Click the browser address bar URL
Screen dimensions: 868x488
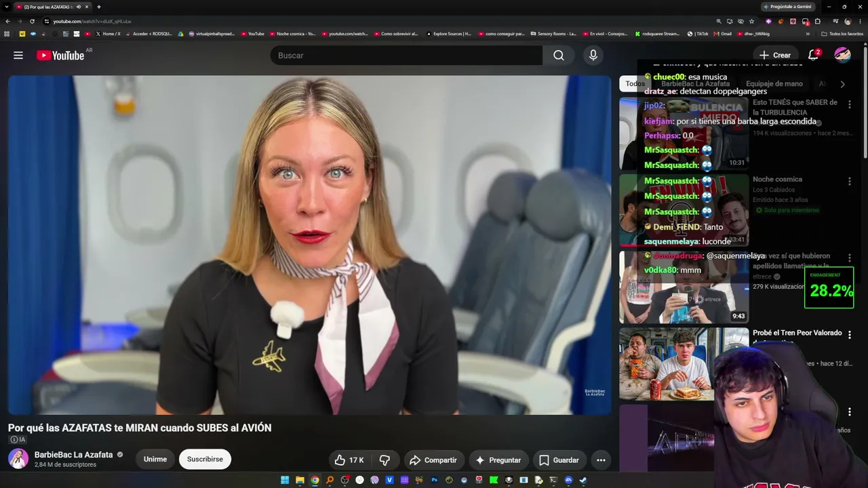[x=92, y=21]
